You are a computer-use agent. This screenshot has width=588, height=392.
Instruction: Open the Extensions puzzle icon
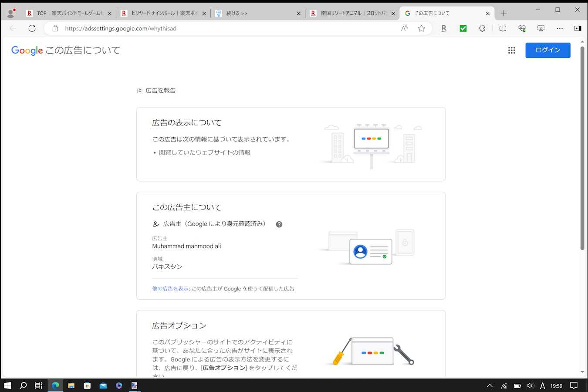coord(482,28)
